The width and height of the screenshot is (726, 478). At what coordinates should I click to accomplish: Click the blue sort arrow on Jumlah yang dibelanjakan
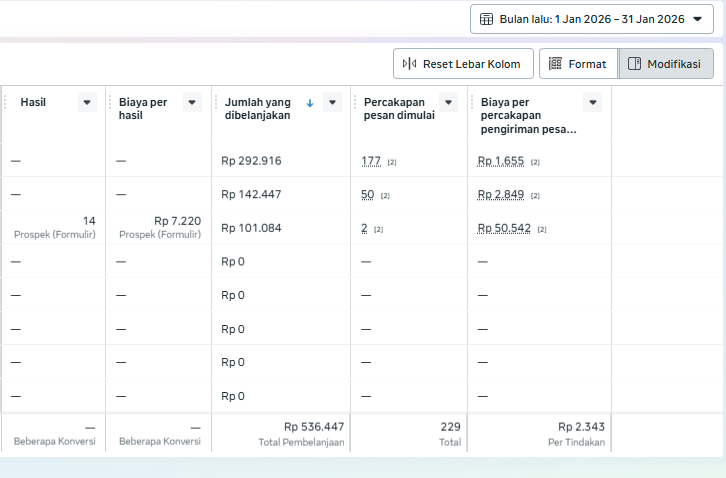[310, 102]
